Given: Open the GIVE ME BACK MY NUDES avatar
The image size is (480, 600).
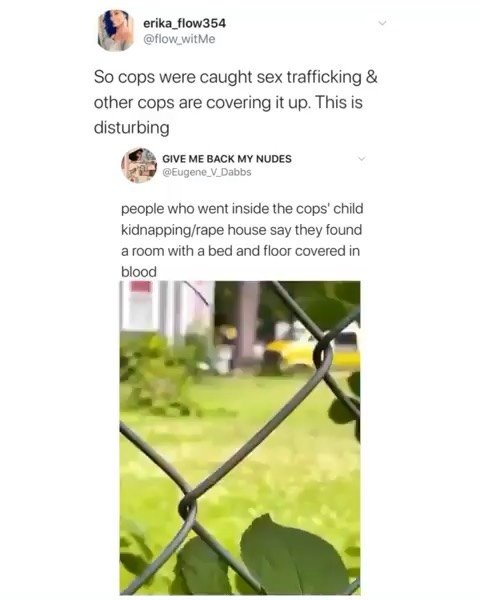Looking at the screenshot, I should 139,165.
